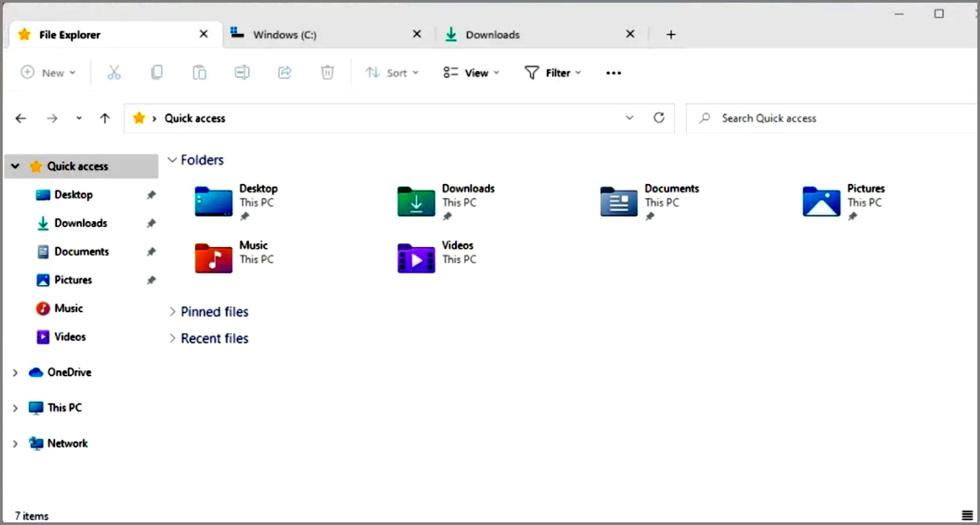Click the Paste icon in the toolbar
The height and width of the screenshot is (525, 980).
[x=199, y=72]
